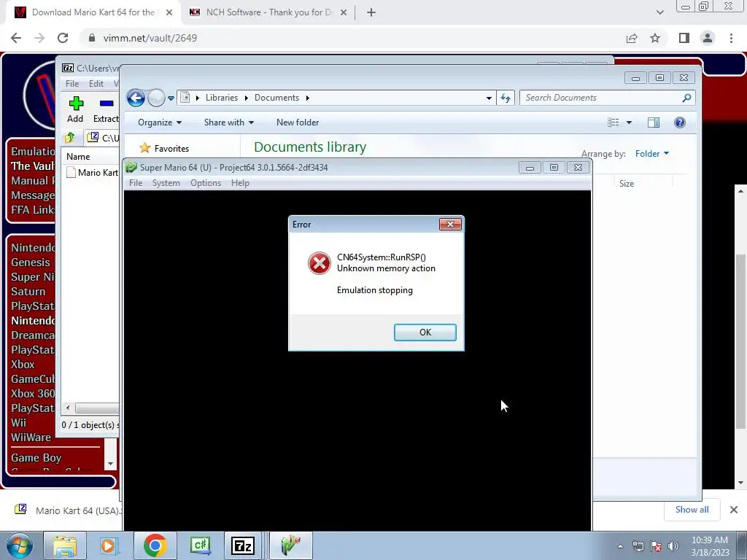Close the NCH Software tab

(x=344, y=12)
